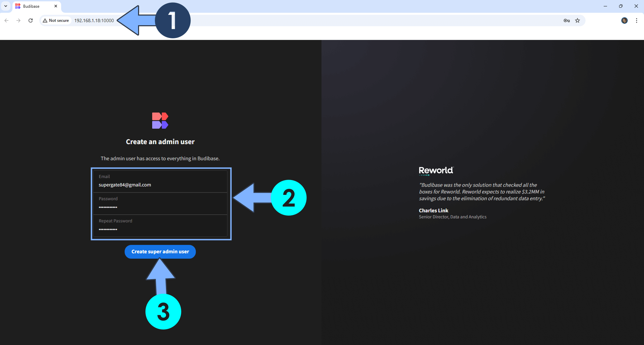Image resolution: width=644 pixels, height=345 pixels.
Task: Minimize the browser window
Action: click(605, 6)
